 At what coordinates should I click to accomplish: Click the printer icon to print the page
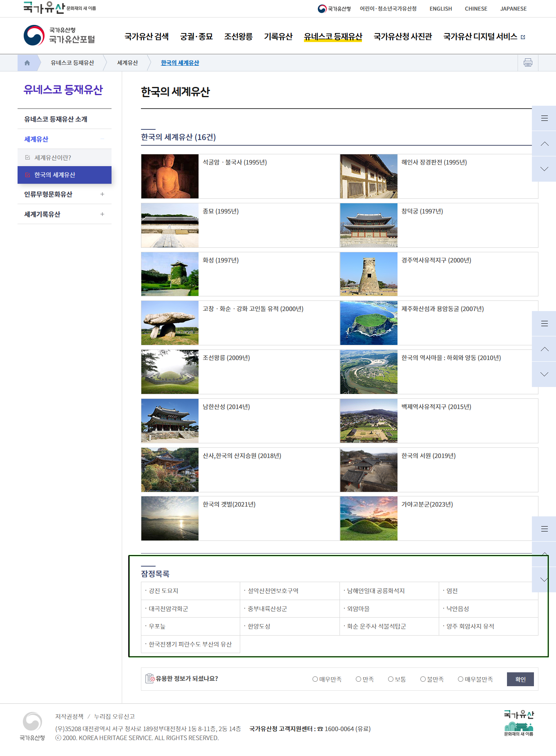[528, 63]
